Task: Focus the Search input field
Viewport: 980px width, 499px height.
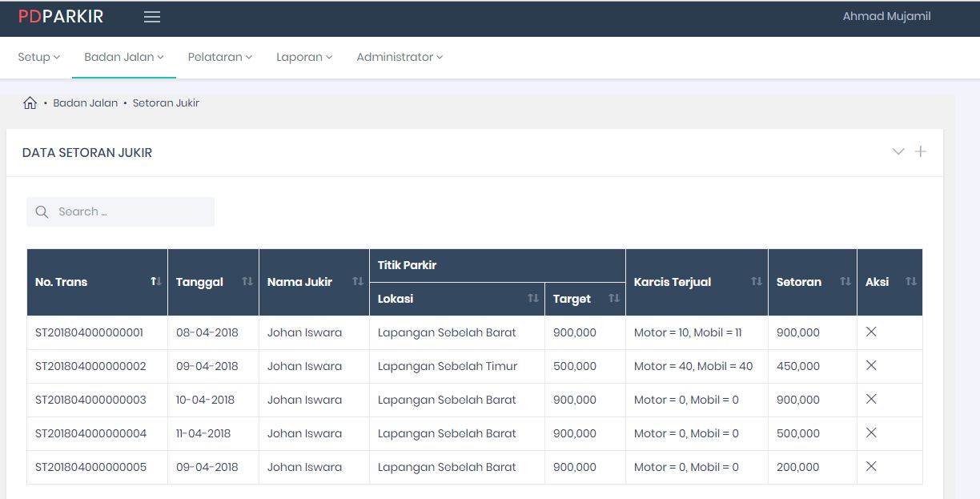Action: 128,212
